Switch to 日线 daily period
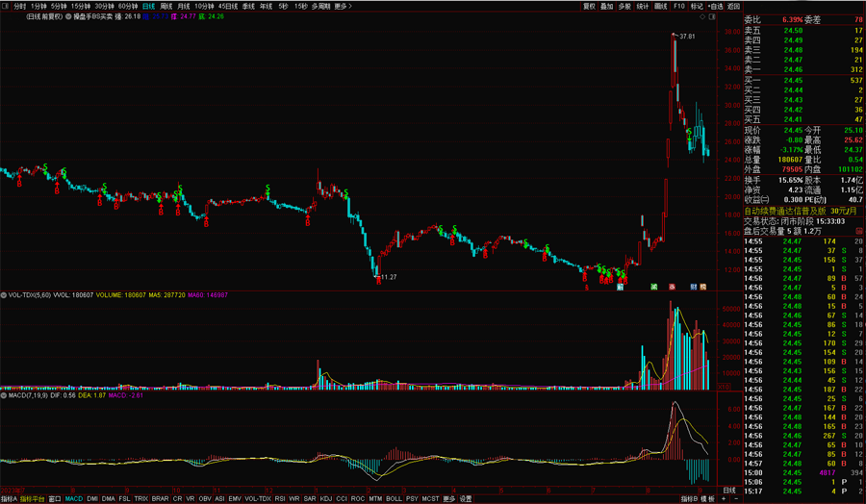The height and width of the screenshot is (504, 866). 148,6
